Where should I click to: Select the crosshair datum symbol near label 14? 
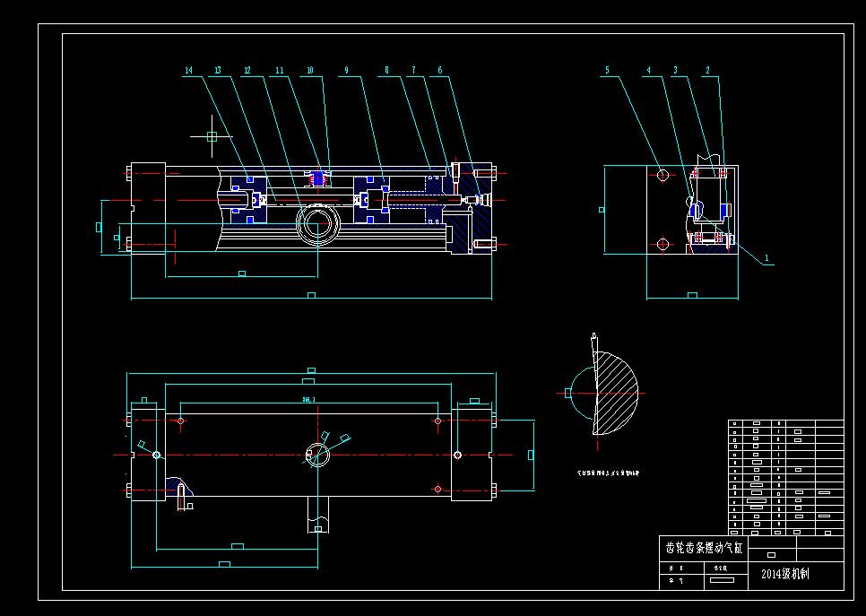(211, 136)
